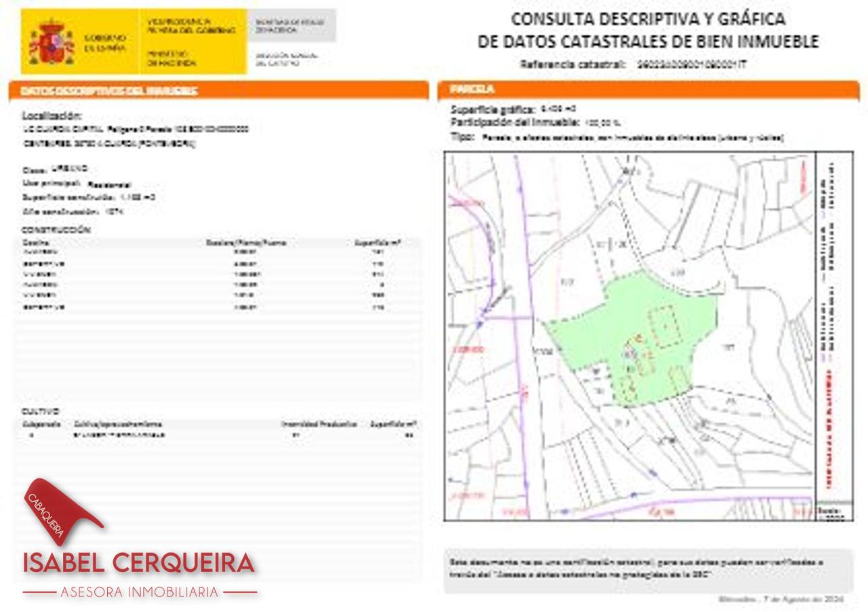Click the Referencia catastral number
Image resolution: width=868 pixels, height=612 pixels.
tap(692, 65)
